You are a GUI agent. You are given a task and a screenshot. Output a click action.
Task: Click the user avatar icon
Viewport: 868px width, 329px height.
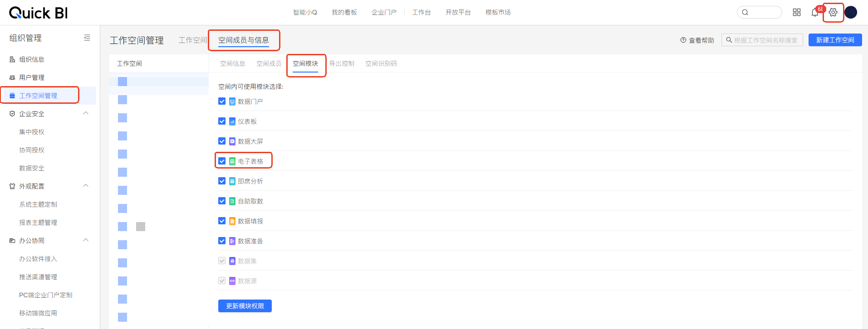(851, 12)
